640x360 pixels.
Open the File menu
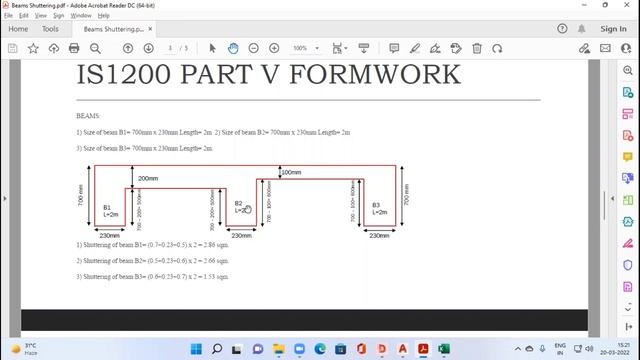[8, 16]
